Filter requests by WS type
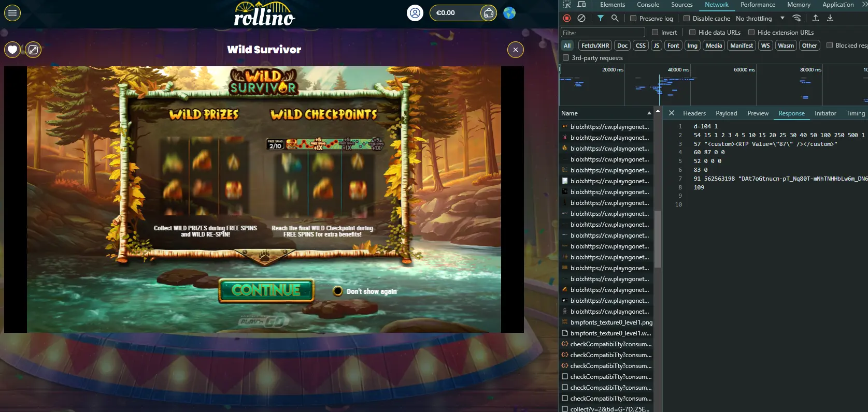Viewport: 868px width, 412px height. [x=765, y=46]
